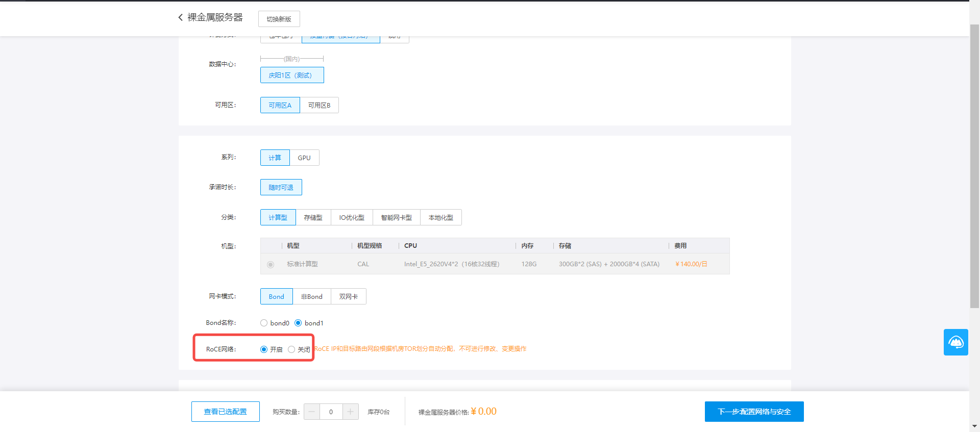Select the 标准计算型 machine row radio
Screen dimensions: 980x432
point(271,264)
